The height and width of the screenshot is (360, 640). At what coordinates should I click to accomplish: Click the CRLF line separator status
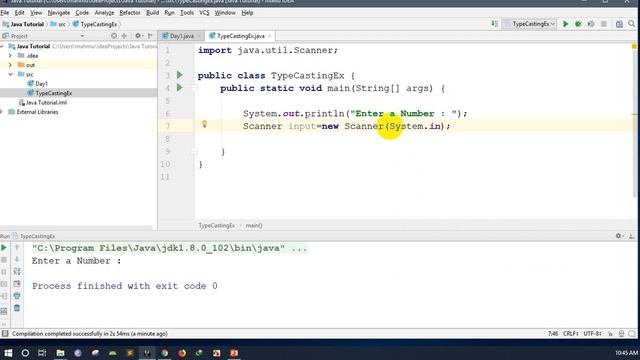[570, 333]
